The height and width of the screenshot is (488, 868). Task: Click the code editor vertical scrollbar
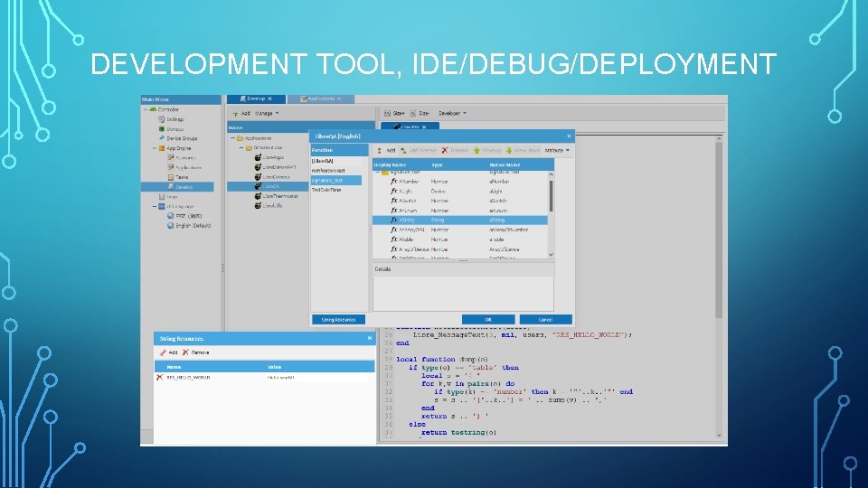(x=719, y=230)
